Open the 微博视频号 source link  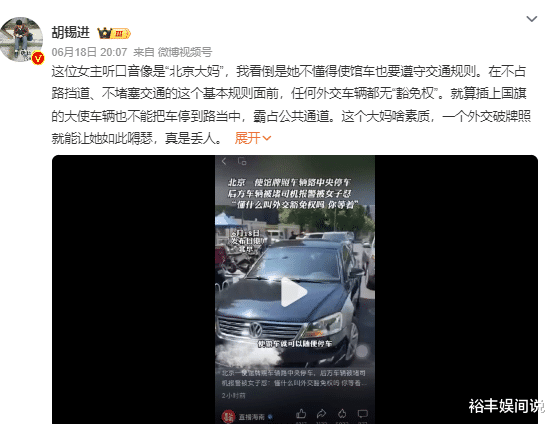pyautogui.click(x=184, y=52)
